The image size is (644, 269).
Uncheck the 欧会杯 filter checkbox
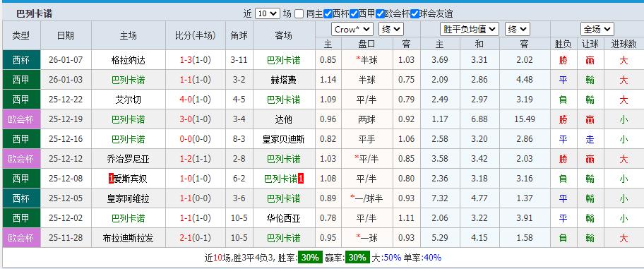point(381,14)
